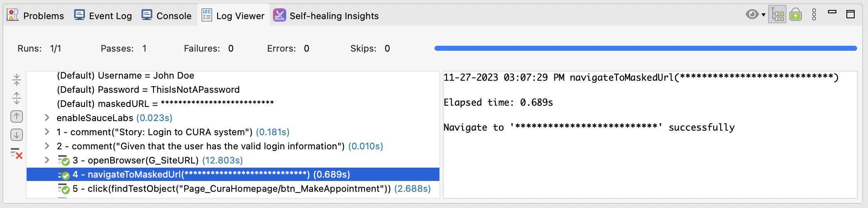868x208 pixels.
Task: Click the blue test progress bar
Action: pyautogui.click(x=645, y=48)
